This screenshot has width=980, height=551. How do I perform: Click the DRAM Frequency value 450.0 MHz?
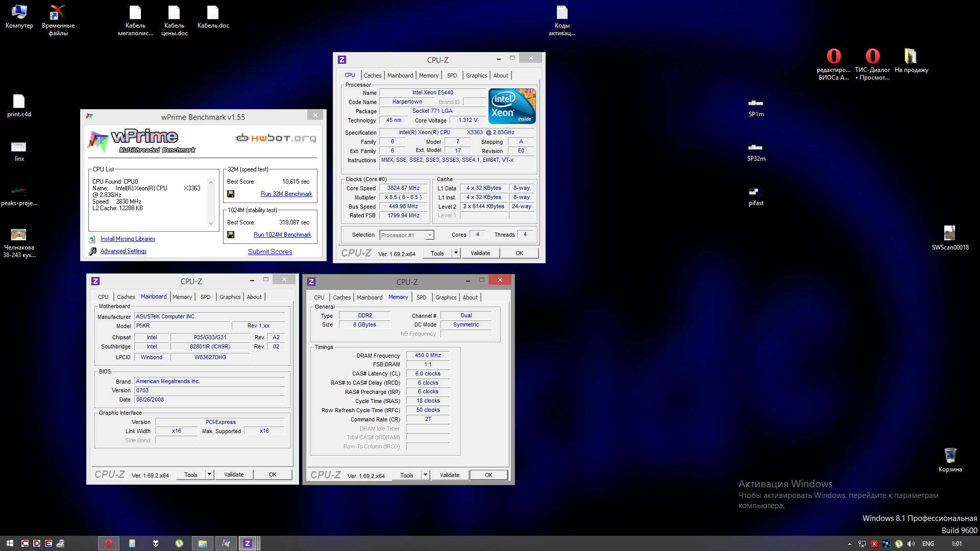(428, 356)
